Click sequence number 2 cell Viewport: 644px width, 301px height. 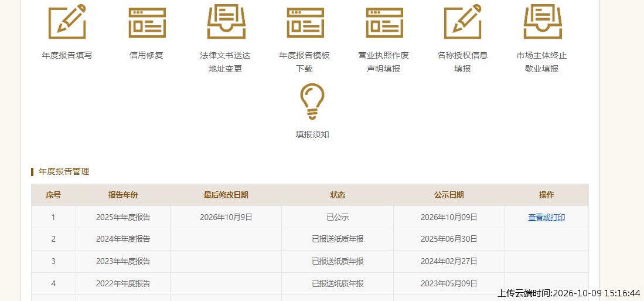coord(53,239)
